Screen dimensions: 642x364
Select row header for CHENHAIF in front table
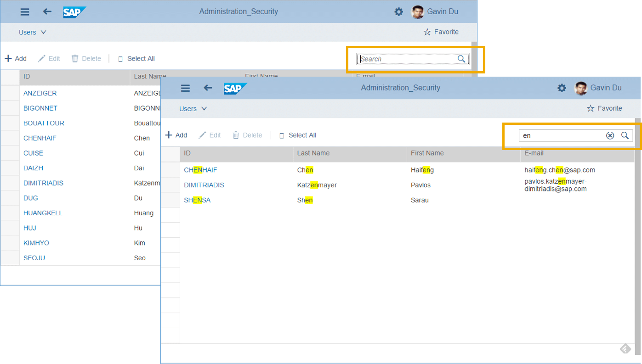point(170,170)
